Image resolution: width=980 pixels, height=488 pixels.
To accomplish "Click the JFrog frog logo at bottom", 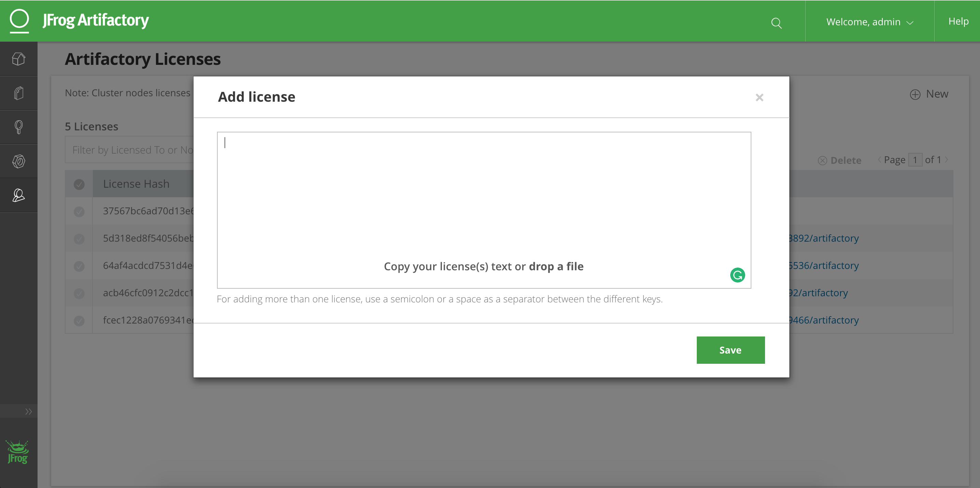I will [x=18, y=452].
